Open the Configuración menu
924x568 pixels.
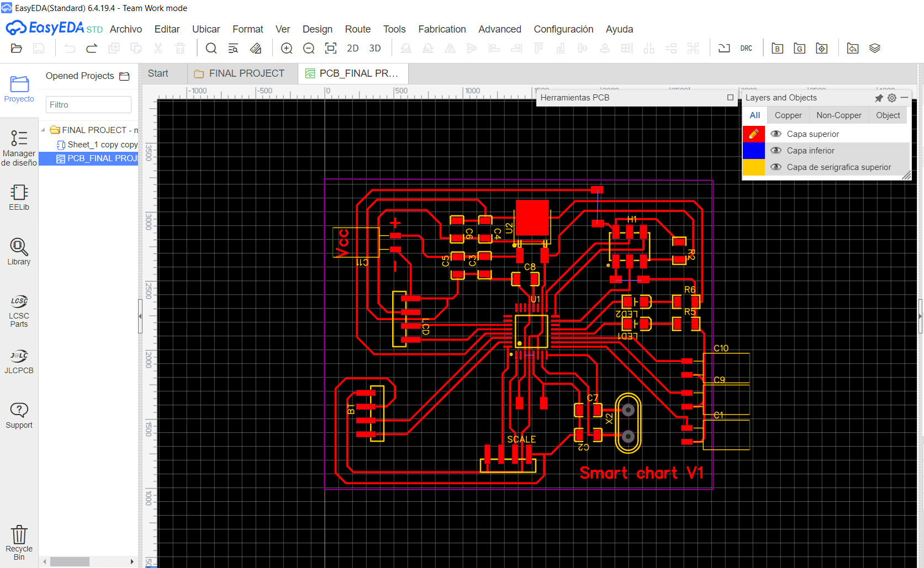tap(563, 29)
